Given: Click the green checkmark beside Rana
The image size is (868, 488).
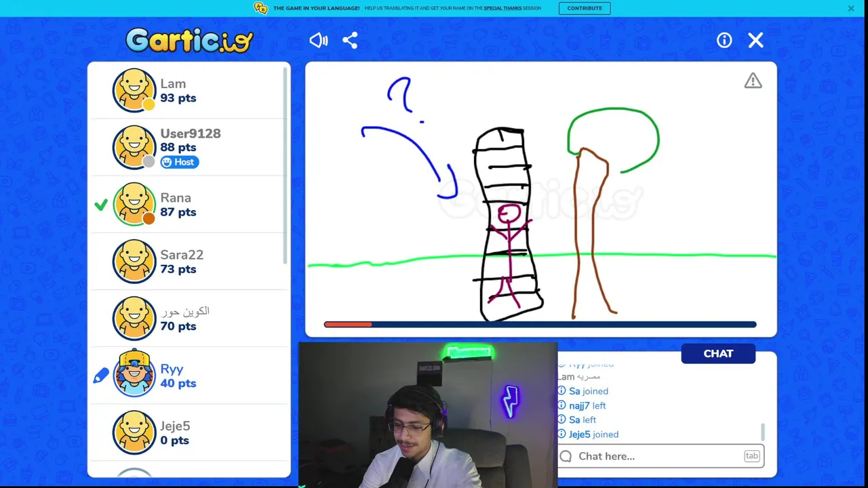Looking at the screenshot, I should point(101,204).
